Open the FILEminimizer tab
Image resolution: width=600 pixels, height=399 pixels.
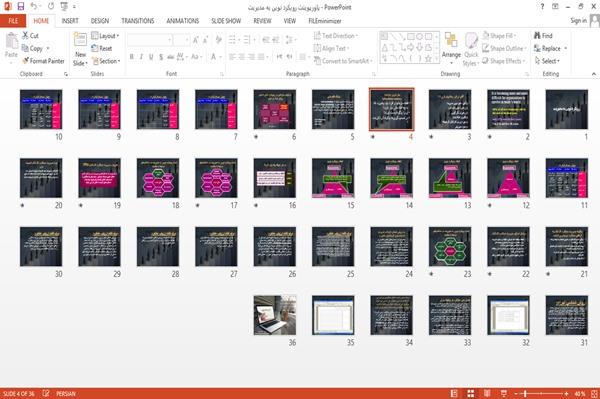[x=324, y=21]
